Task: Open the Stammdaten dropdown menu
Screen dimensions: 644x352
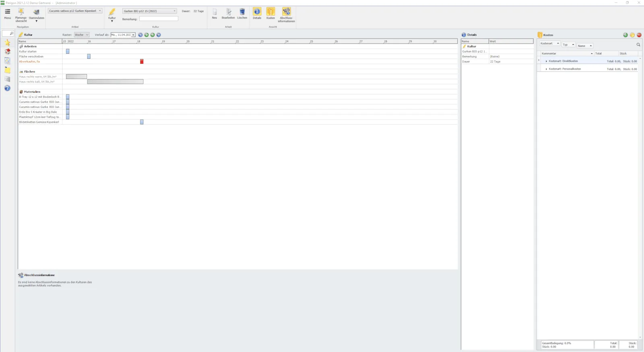Action: [36, 15]
